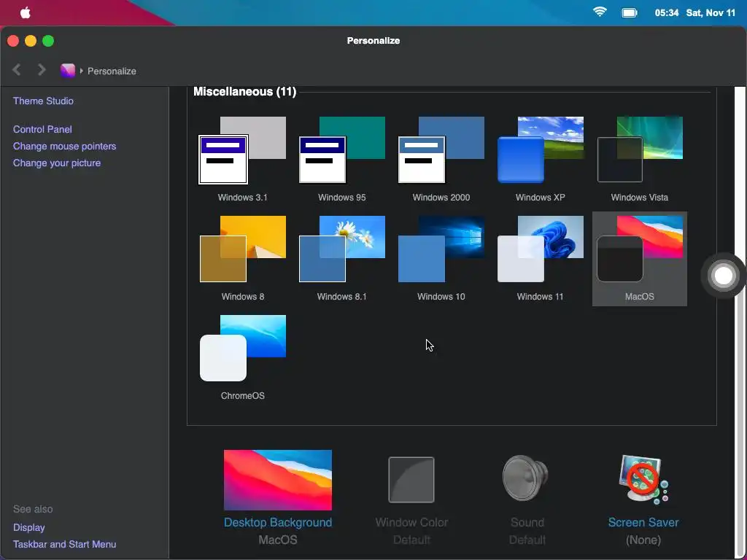Open Taskbar and Start Menu link
The width and height of the screenshot is (747, 560).
click(x=64, y=544)
